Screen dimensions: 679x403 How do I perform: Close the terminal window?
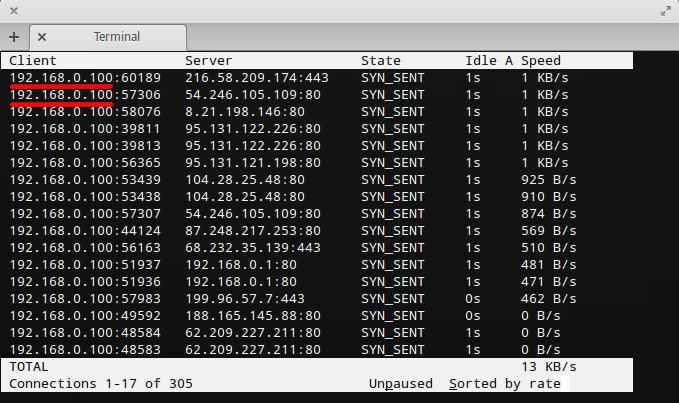click(x=14, y=11)
